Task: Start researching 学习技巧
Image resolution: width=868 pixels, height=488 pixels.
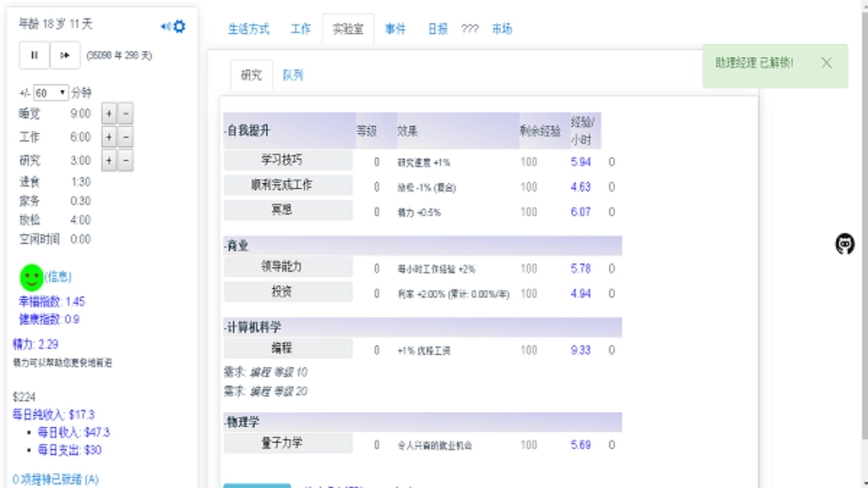Action: [288, 160]
